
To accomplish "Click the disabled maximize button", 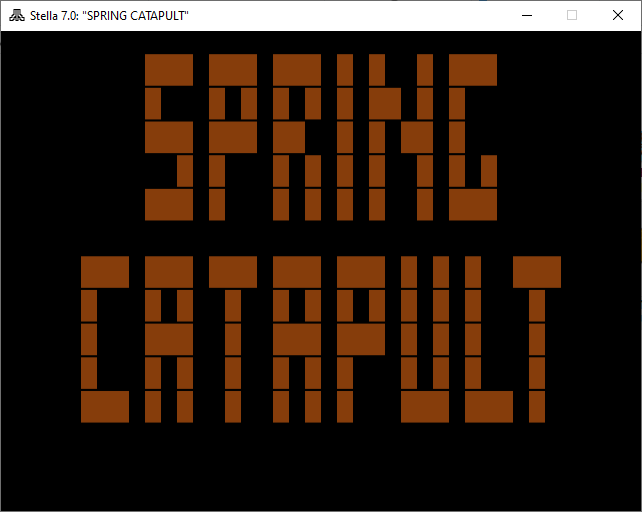I will tap(572, 16).
